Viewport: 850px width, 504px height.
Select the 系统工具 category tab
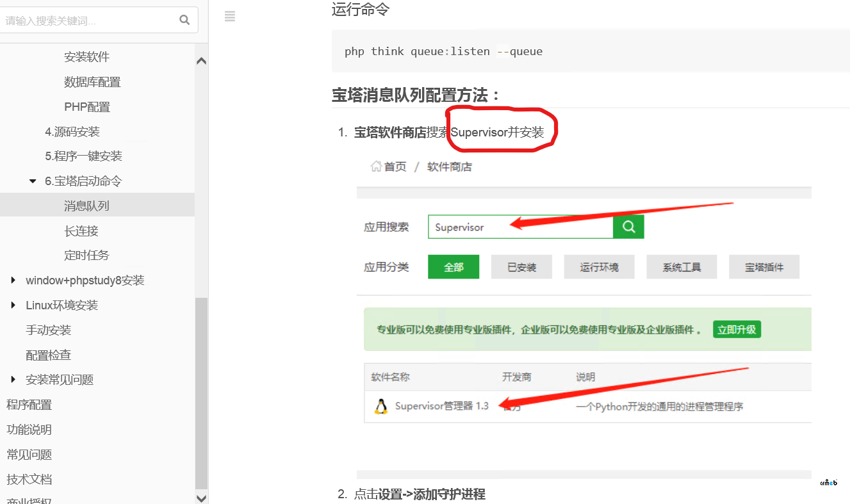(682, 267)
